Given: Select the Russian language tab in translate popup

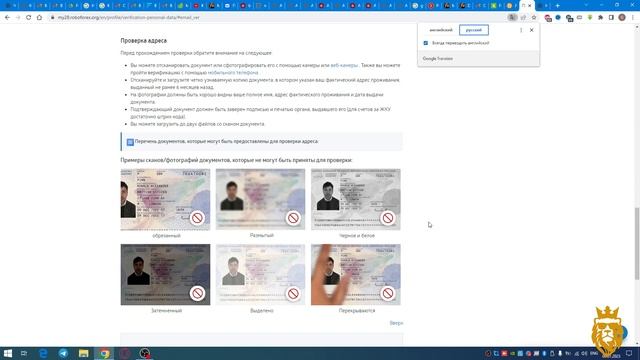Looking at the screenshot, I should click(x=473, y=30).
